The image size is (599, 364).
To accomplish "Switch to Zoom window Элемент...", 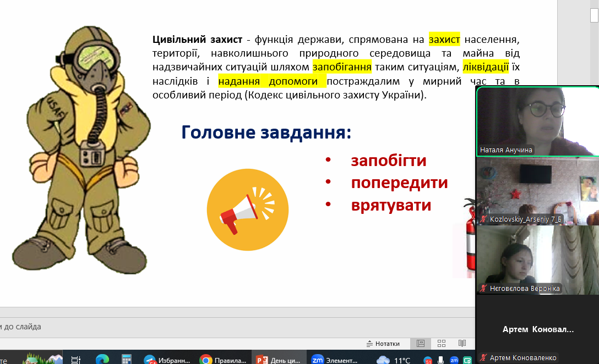I will pyautogui.click(x=334, y=360).
